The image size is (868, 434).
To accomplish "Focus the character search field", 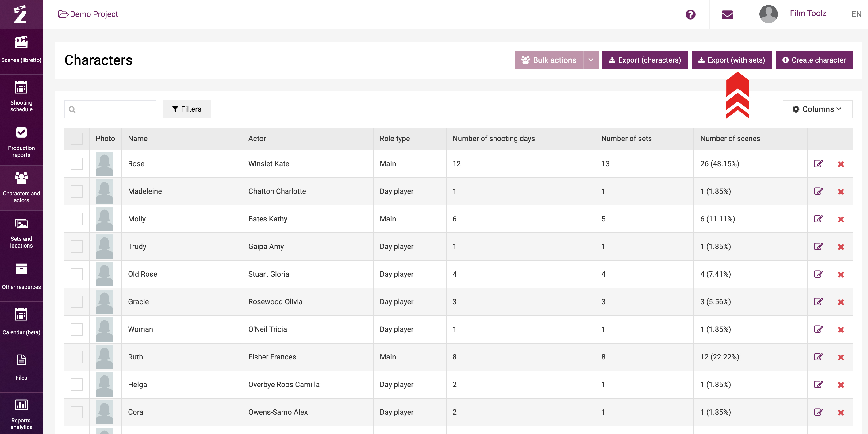I will [x=110, y=109].
